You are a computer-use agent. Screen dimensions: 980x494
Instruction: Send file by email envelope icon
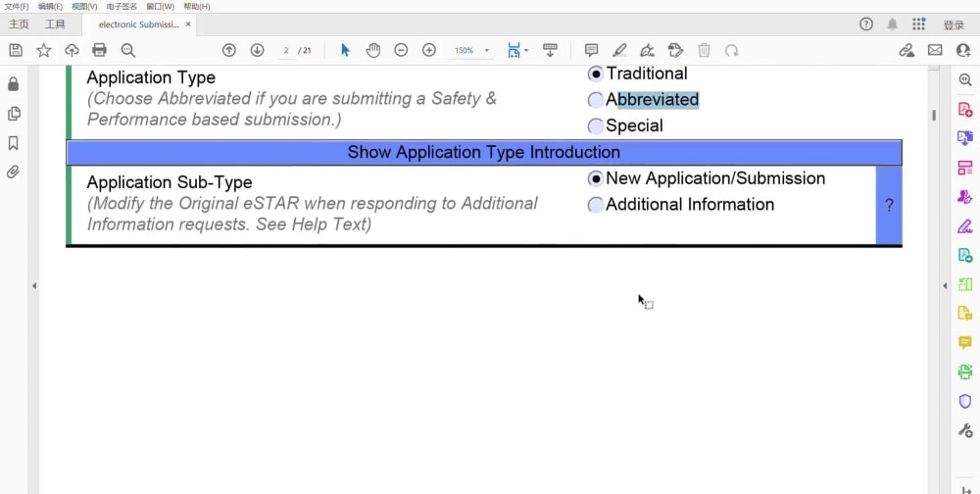pos(935,50)
